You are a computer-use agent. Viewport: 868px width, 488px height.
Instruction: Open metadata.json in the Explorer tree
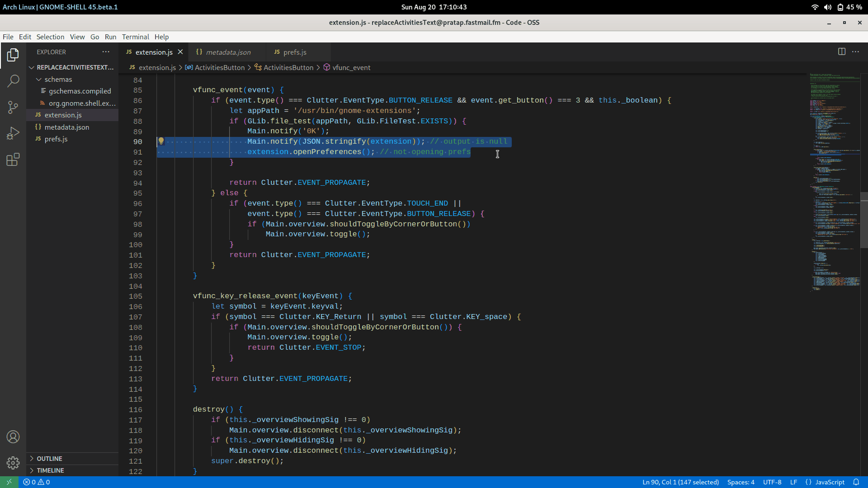click(72, 127)
